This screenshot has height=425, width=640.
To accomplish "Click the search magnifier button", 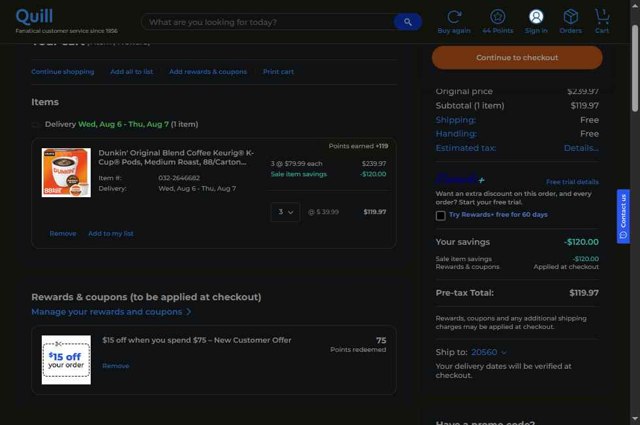I will 407,22.
